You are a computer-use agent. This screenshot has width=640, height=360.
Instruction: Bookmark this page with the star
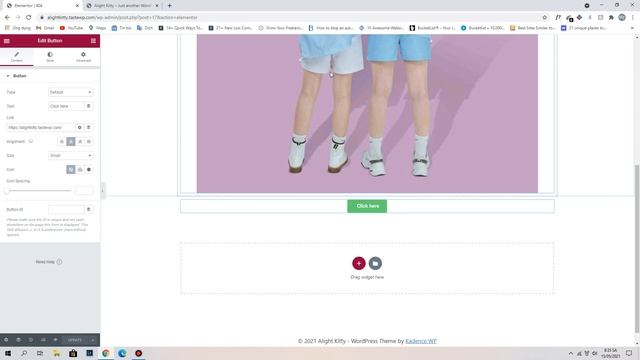tap(544, 18)
